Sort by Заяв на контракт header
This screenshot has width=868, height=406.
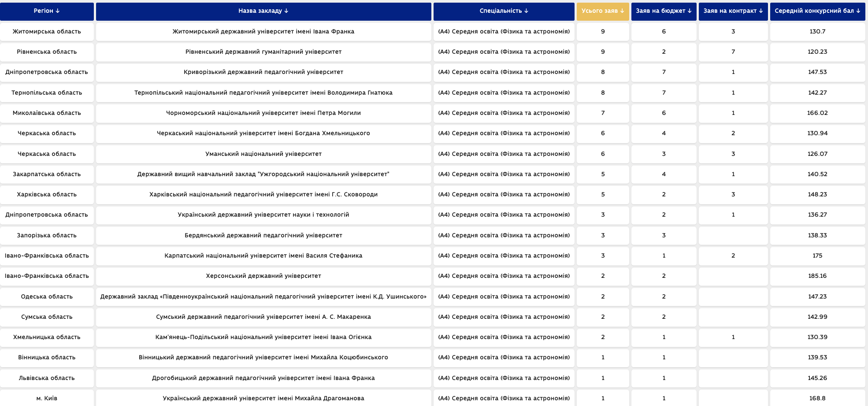coord(733,11)
